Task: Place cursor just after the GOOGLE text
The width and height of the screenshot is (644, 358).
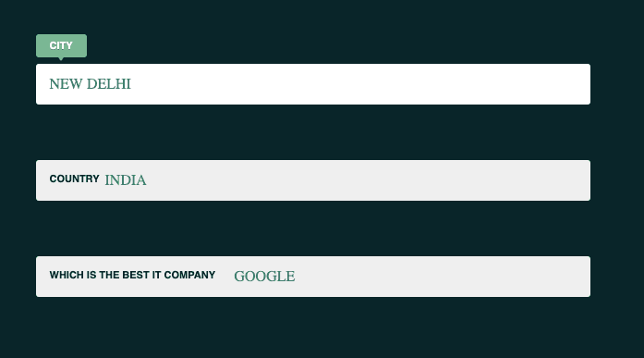Action: pos(296,277)
